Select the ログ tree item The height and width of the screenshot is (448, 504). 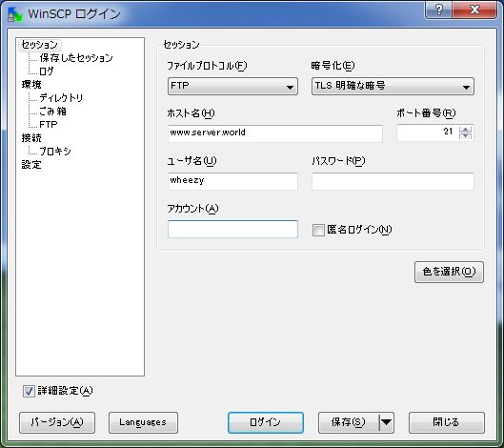(x=47, y=71)
